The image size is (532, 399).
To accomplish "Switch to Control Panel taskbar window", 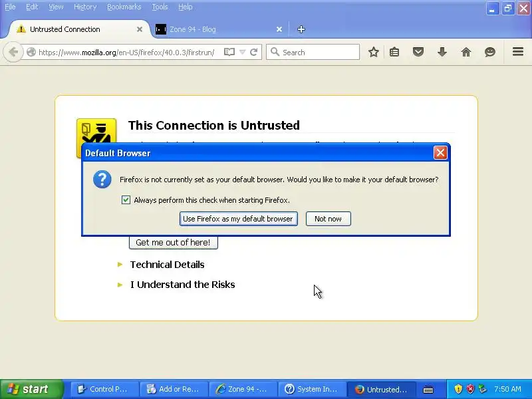I will coord(104,389).
